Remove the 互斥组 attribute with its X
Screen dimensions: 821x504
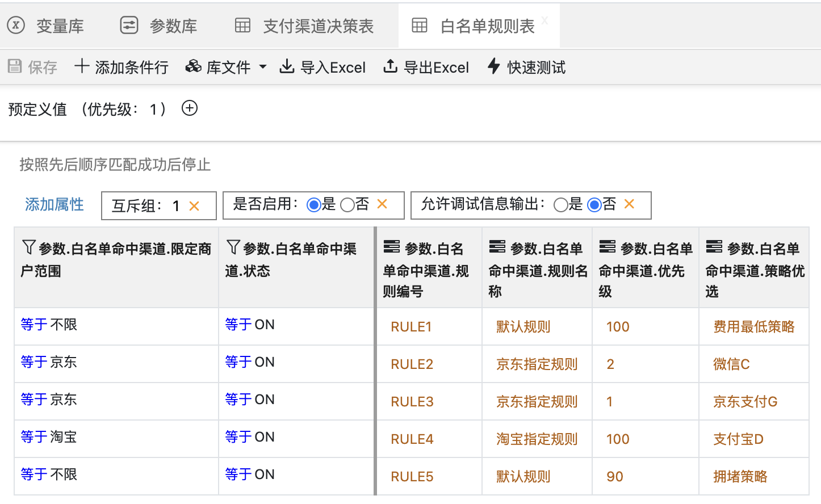point(194,206)
